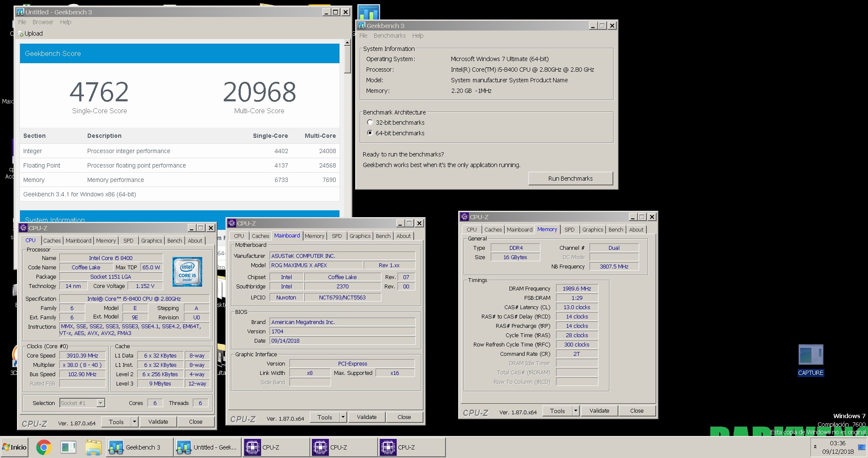
Task: Click NB Frequency value 3807.5 MHz
Action: (x=614, y=266)
